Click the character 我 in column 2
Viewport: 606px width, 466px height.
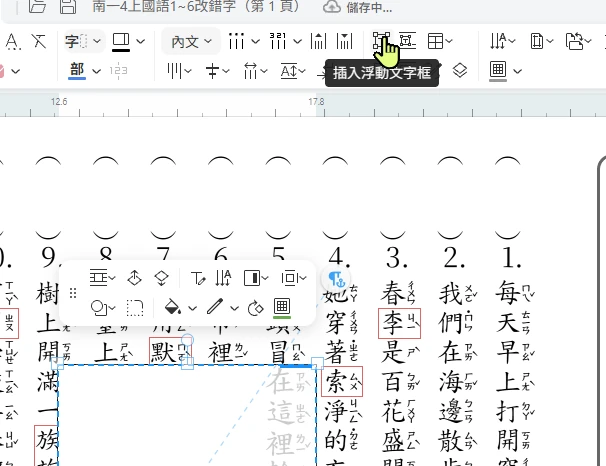pos(451,293)
